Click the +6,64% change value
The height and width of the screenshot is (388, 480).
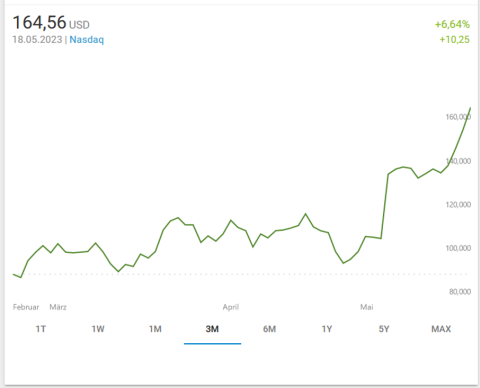pos(452,24)
